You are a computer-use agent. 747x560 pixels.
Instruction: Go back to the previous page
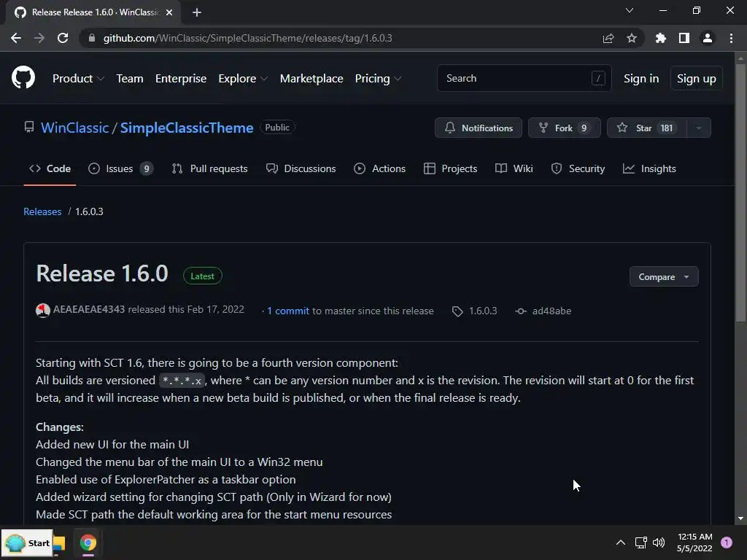16,38
